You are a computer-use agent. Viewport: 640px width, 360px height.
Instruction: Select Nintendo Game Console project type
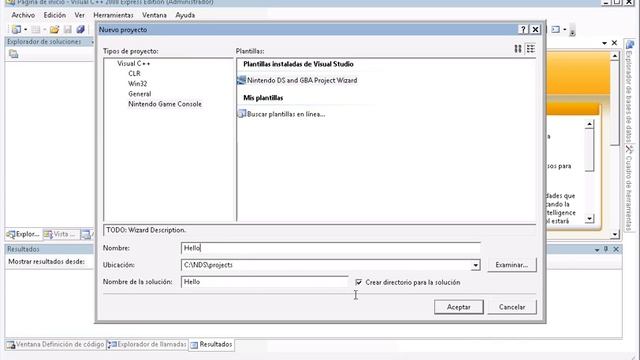coord(165,104)
